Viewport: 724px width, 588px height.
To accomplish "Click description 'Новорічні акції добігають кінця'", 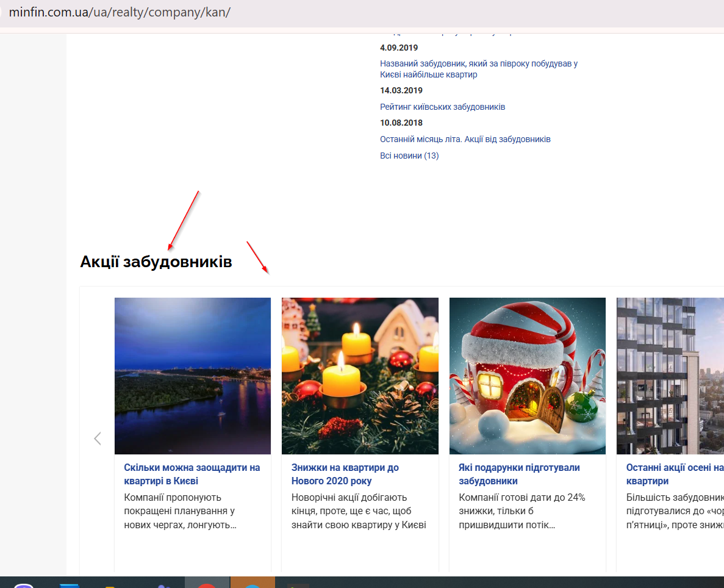I will coord(359,511).
